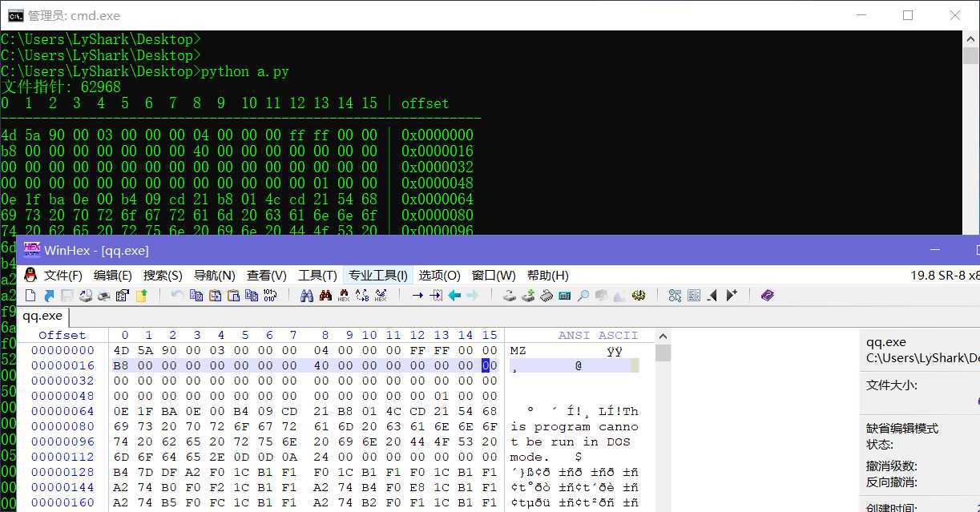Click the teal Forward arrow icon

point(472,296)
